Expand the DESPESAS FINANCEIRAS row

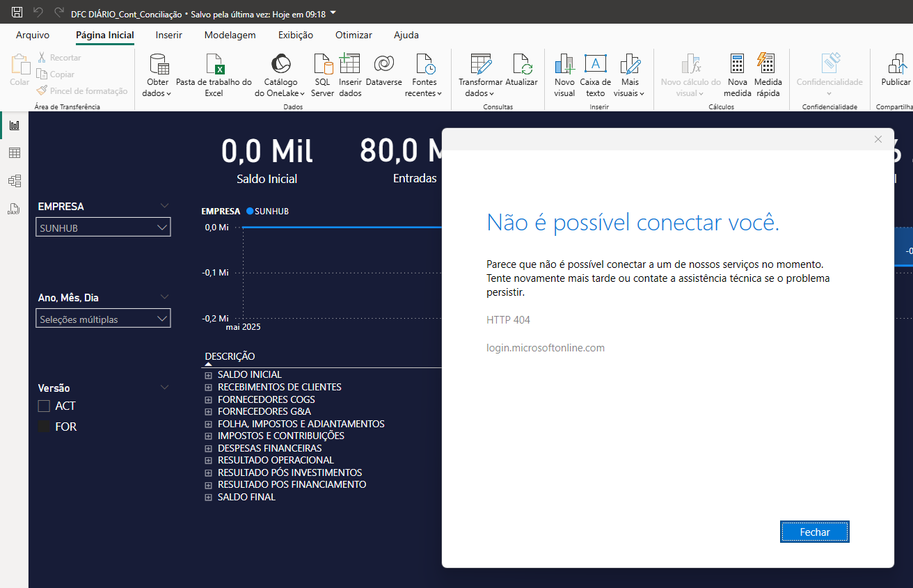[208, 448]
